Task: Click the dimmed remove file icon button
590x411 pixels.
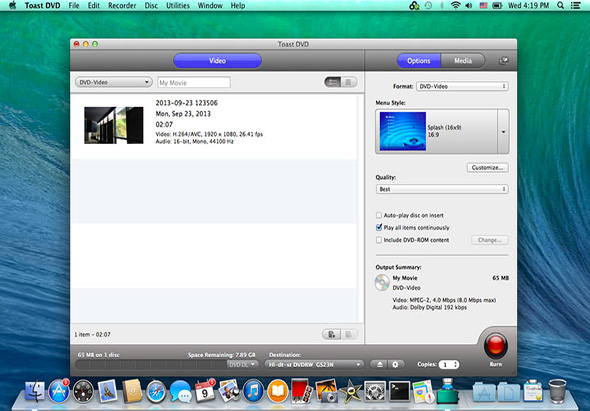Action: [x=349, y=334]
